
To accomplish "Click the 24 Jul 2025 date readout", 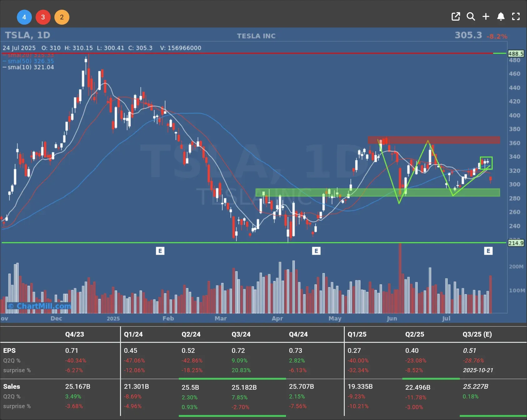I will click(19, 48).
